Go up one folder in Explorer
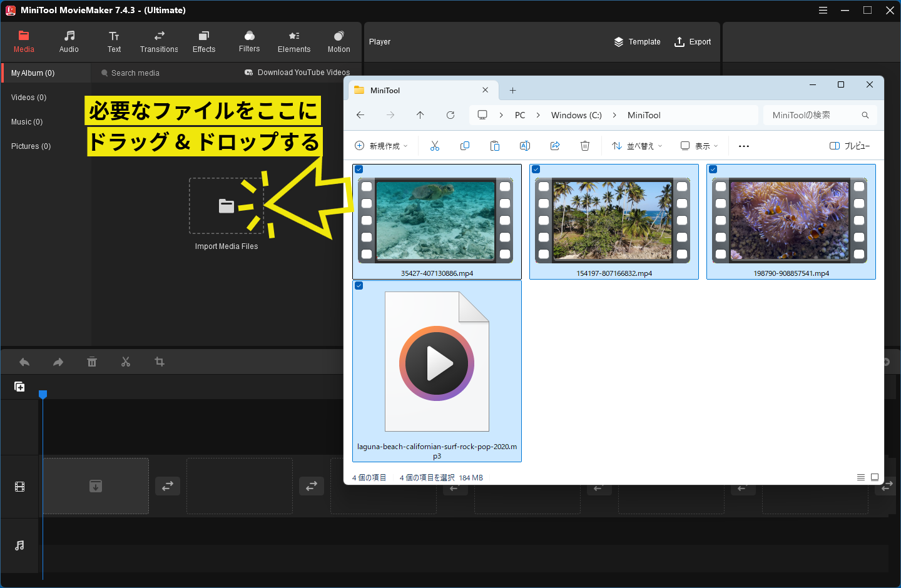 (x=420, y=115)
